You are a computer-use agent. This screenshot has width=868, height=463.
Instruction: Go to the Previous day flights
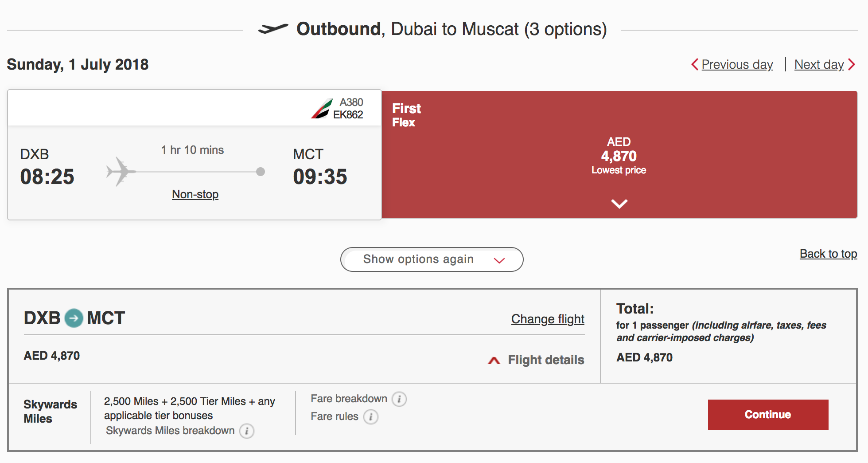pyautogui.click(x=737, y=65)
